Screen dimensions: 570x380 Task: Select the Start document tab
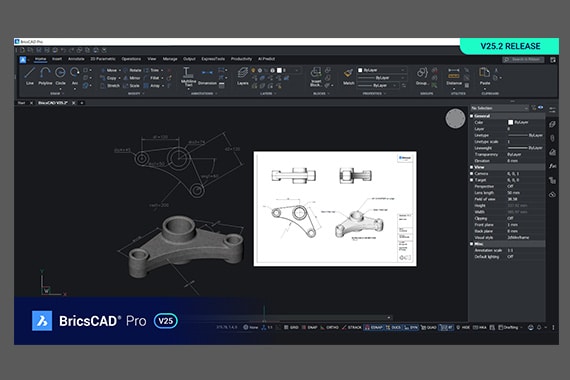click(x=21, y=103)
